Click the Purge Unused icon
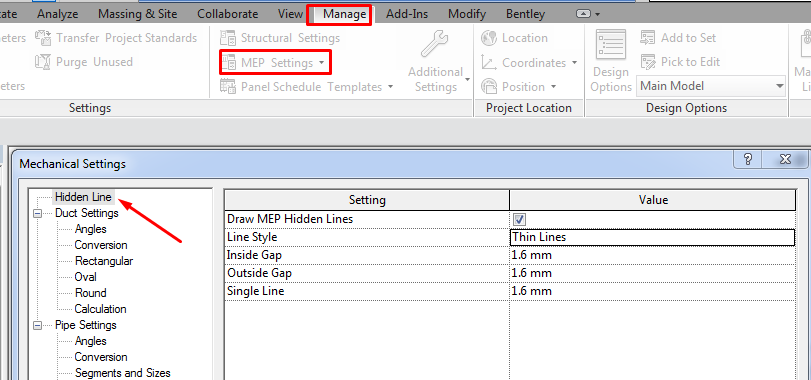The image size is (811, 380). click(x=42, y=62)
